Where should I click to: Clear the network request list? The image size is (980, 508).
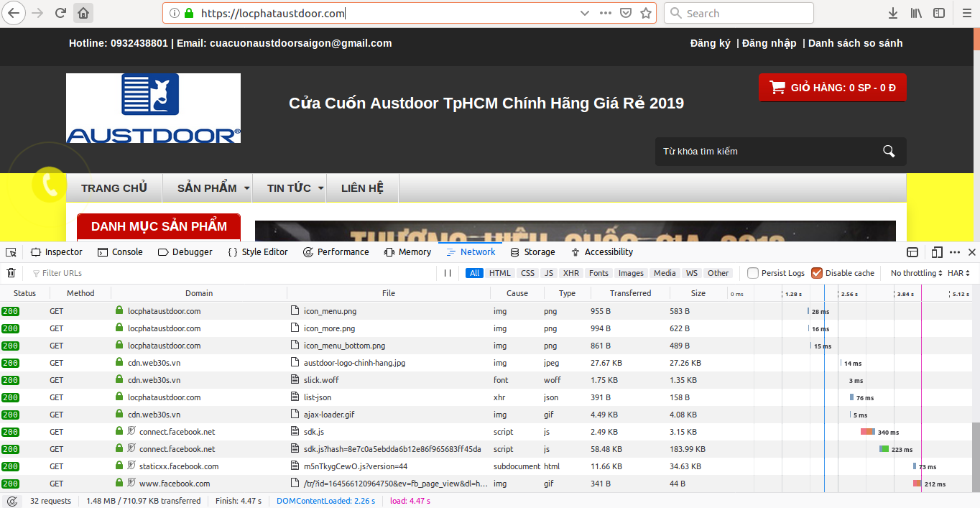[11, 273]
